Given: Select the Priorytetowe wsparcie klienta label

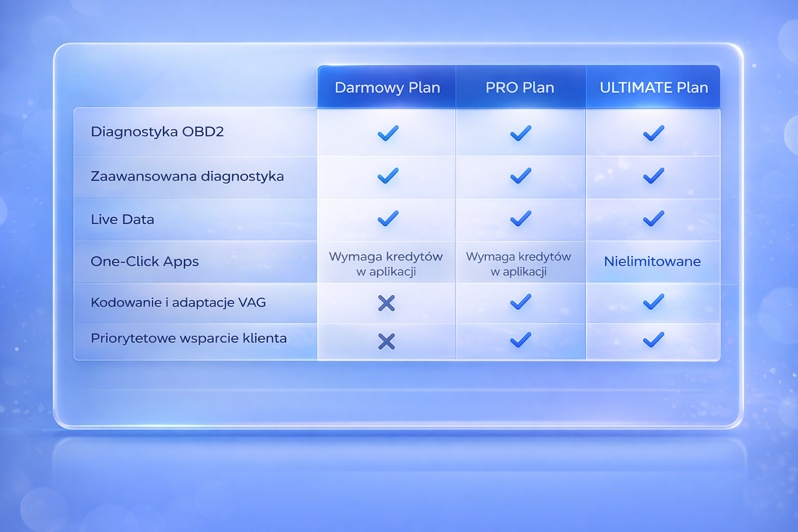Looking at the screenshot, I should point(189,338).
